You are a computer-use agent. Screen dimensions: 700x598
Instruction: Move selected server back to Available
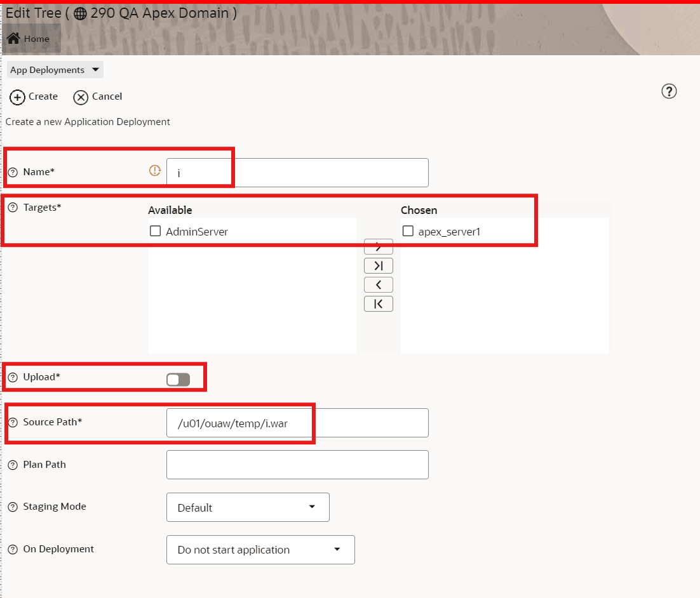pyautogui.click(x=378, y=284)
